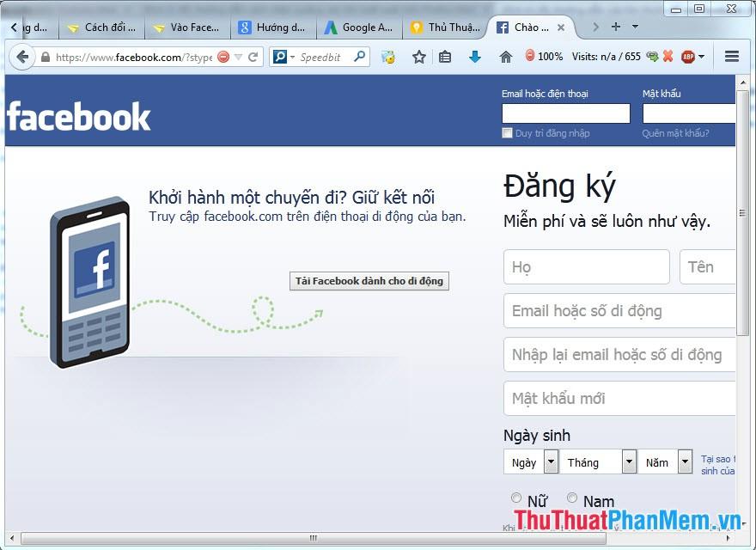This screenshot has height=550, width=756.
Task: Tick the 'Duy trì đăng nhập' checkbox
Action: pyautogui.click(x=507, y=132)
